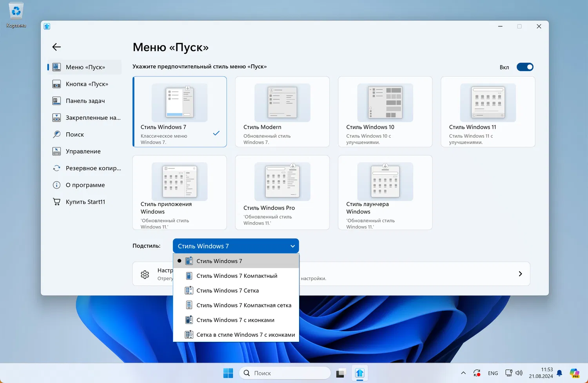Open the Закрепленные на... sidebar section

85,118
